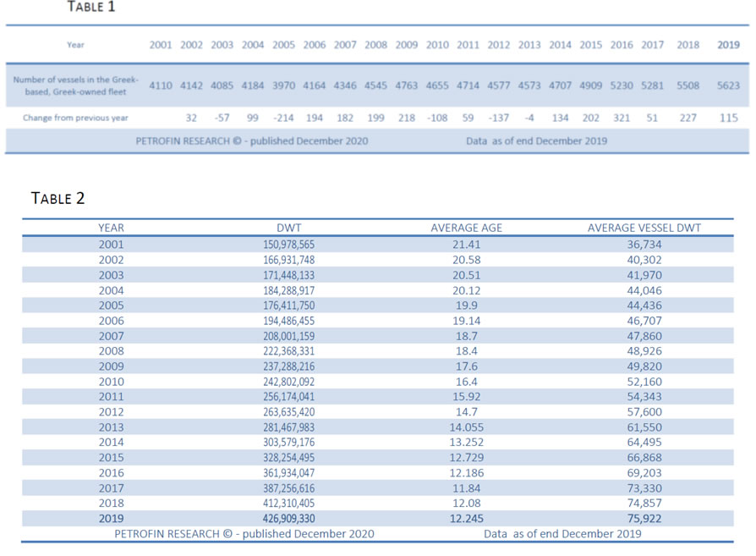
Task: Click the YEAR column header in Table 2
Action: tap(112, 228)
